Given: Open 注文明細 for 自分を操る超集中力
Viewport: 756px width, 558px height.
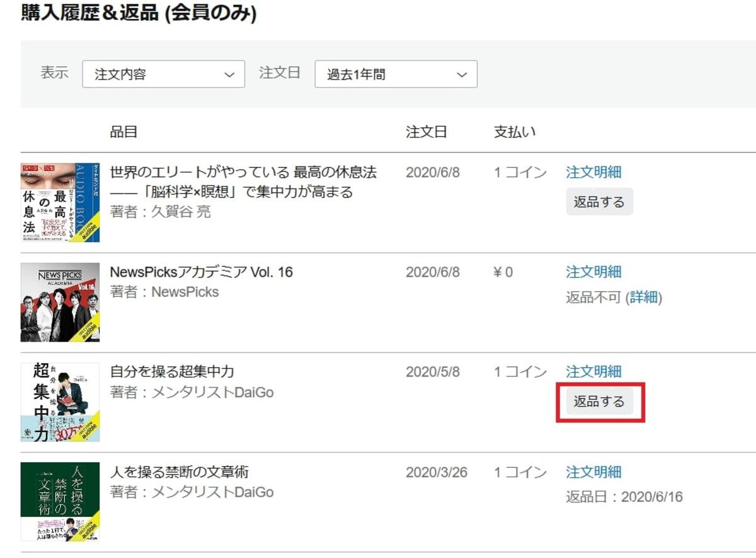Looking at the screenshot, I should 593,371.
